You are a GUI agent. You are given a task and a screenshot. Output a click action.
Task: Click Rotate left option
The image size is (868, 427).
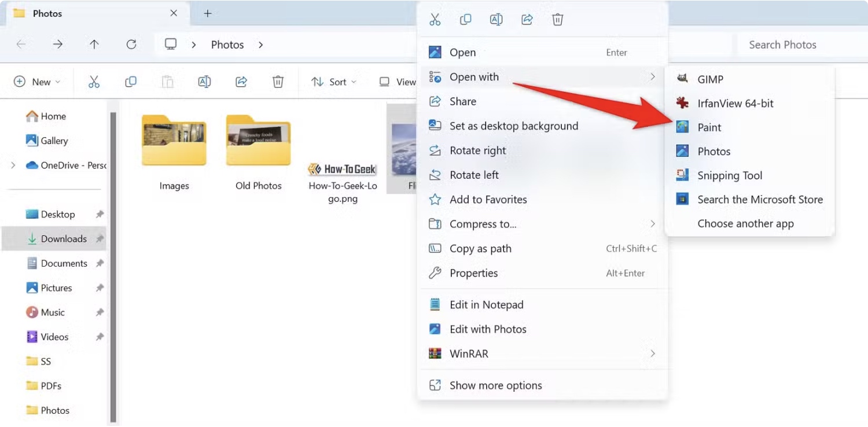pyautogui.click(x=542, y=175)
